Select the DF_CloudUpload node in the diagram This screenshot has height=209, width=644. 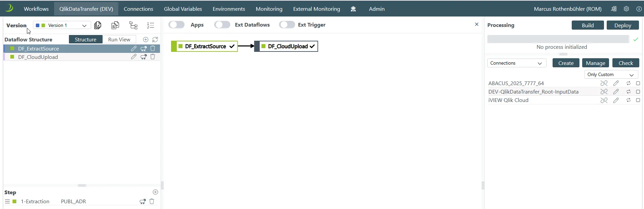point(287,46)
